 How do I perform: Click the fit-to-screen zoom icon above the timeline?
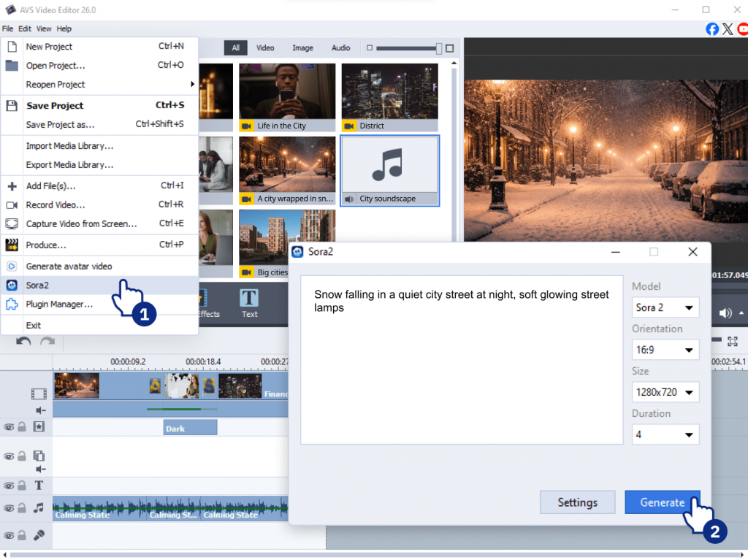pyautogui.click(x=733, y=342)
